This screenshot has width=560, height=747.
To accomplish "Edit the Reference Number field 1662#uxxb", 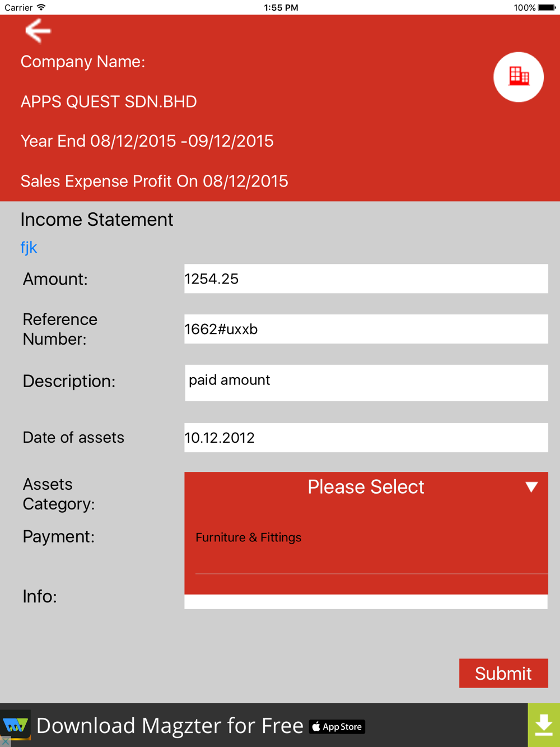I will tap(366, 329).
